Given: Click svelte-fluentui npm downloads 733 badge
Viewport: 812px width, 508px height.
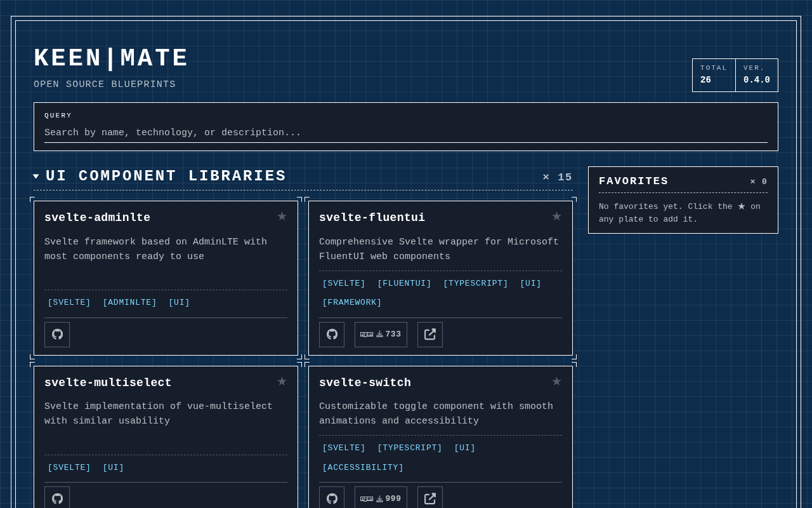Looking at the screenshot, I should pos(381,335).
